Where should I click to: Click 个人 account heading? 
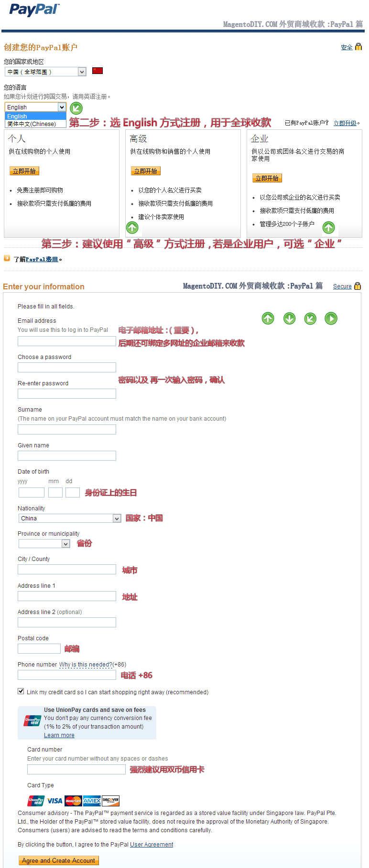click(17, 138)
